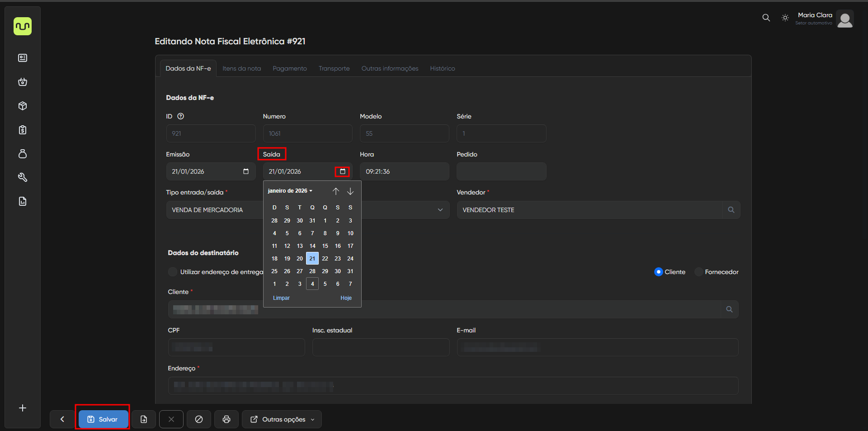The image size is (868, 431).
Task: Click the search magnifier in top bar
Action: [x=766, y=18]
